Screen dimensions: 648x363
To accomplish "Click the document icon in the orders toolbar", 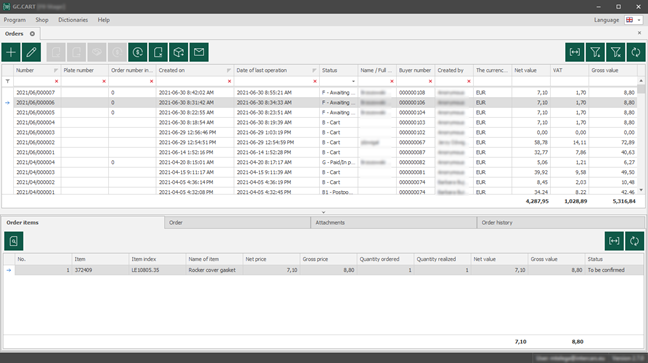I will (158, 52).
